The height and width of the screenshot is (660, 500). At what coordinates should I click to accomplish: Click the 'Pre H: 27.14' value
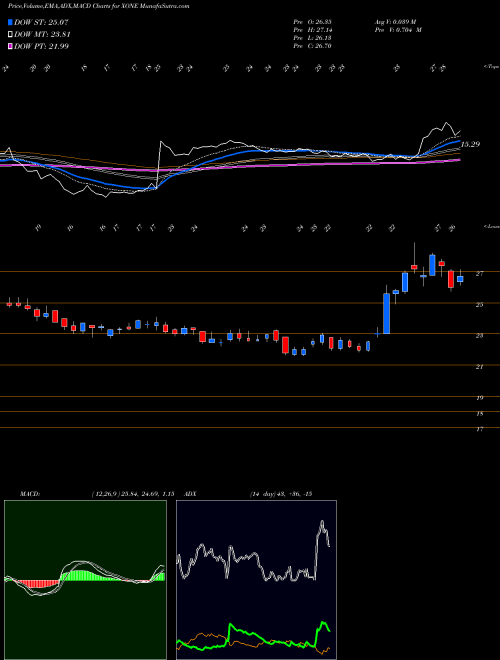tap(312, 30)
